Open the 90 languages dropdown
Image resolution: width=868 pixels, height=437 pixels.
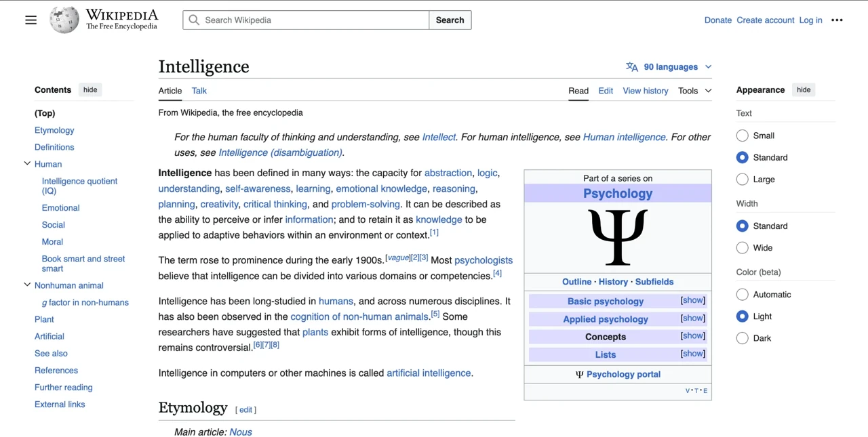[x=669, y=67]
